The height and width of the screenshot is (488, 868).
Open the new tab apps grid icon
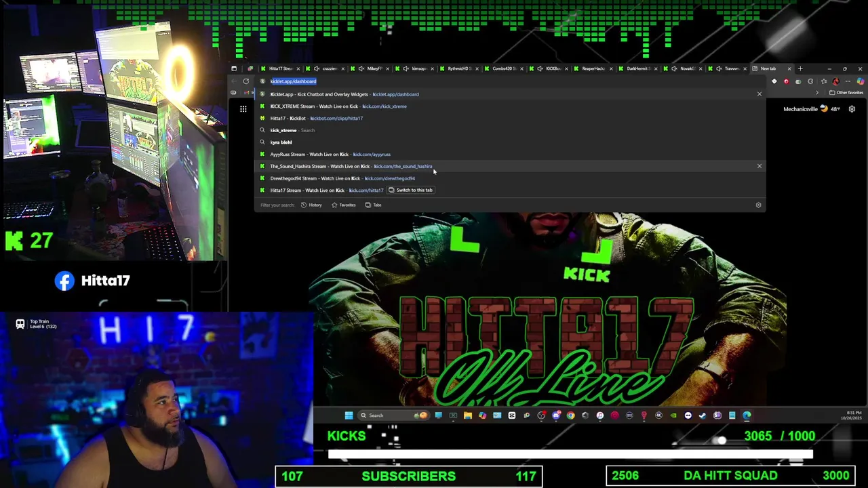[243, 108]
